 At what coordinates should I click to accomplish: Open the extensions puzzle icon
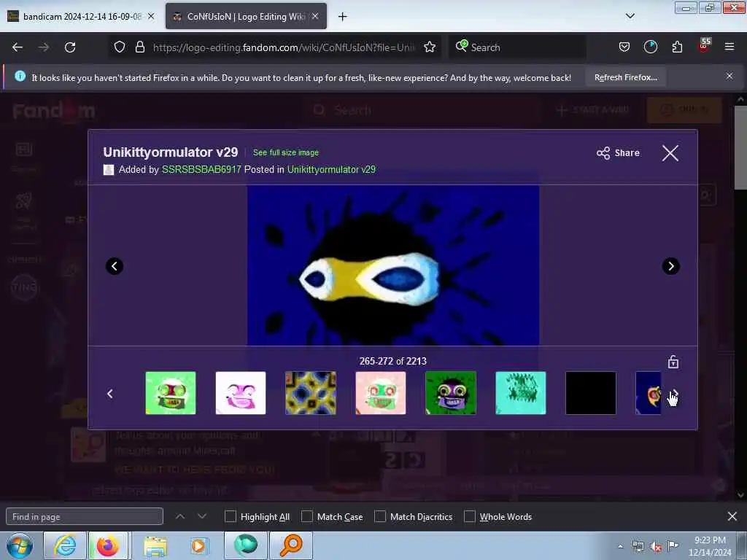pyautogui.click(x=677, y=47)
